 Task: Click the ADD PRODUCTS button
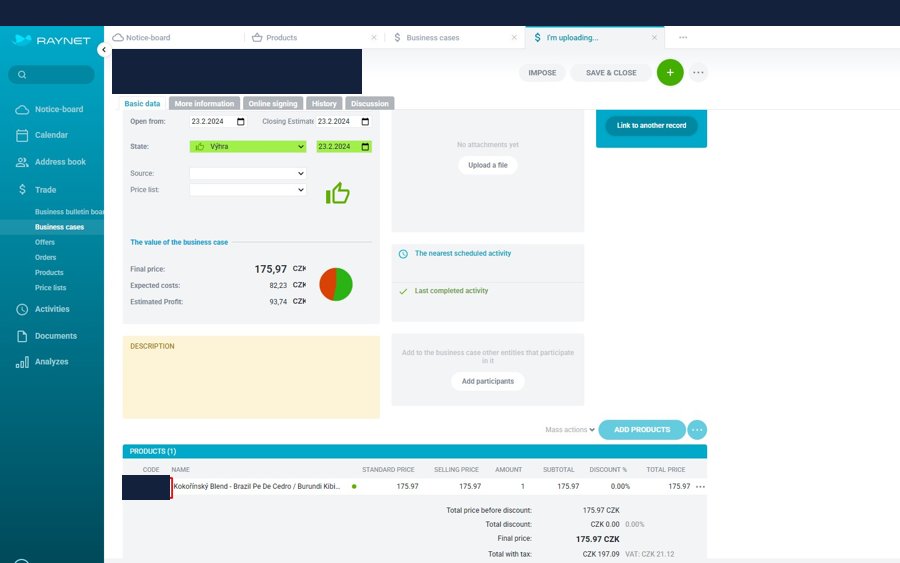click(642, 430)
